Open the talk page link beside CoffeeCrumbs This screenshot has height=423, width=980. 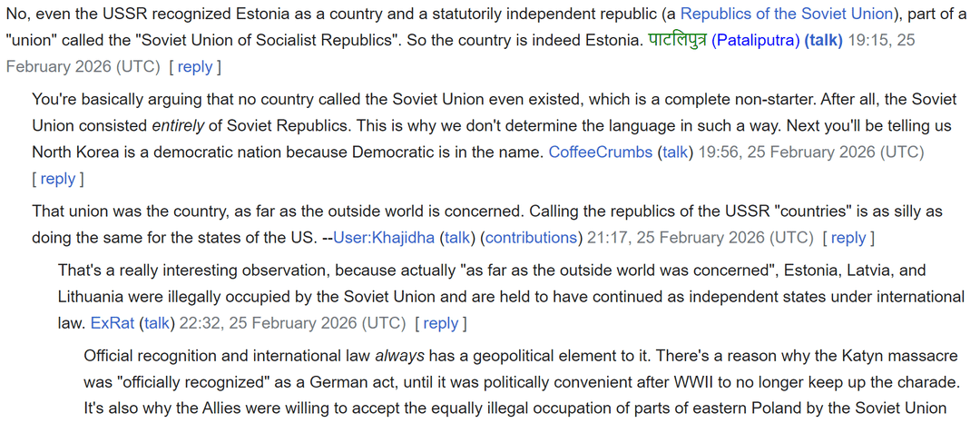tap(675, 152)
